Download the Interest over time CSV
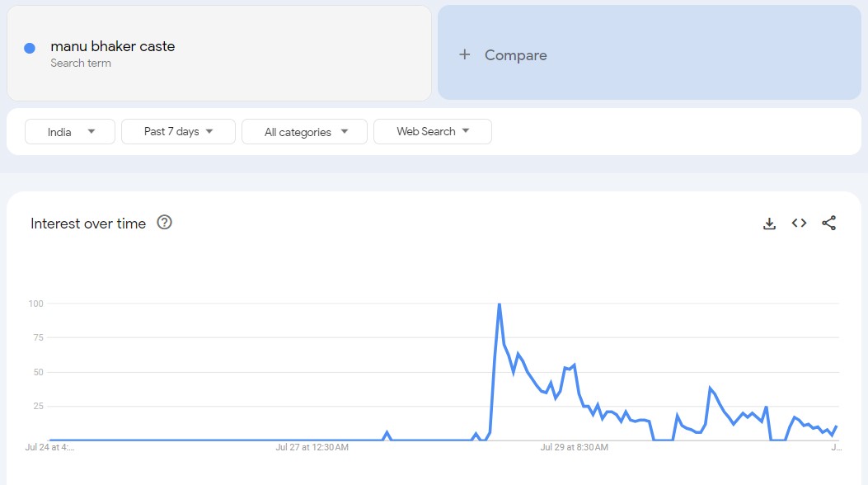This screenshot has height=485, width=868. 769,224
